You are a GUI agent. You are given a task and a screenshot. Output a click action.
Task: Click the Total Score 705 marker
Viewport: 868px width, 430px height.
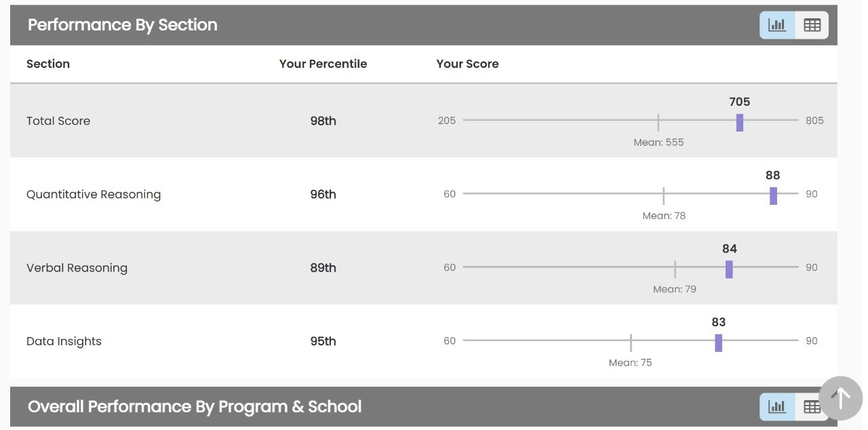[739, 122]
